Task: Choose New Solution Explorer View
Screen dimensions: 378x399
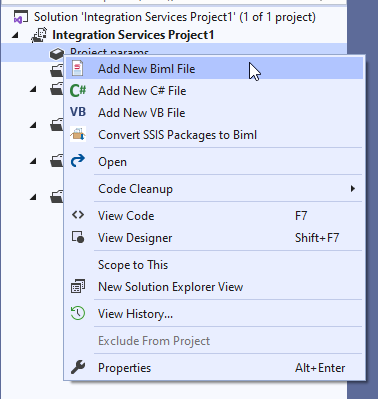Action: click(x=214, y=286)
